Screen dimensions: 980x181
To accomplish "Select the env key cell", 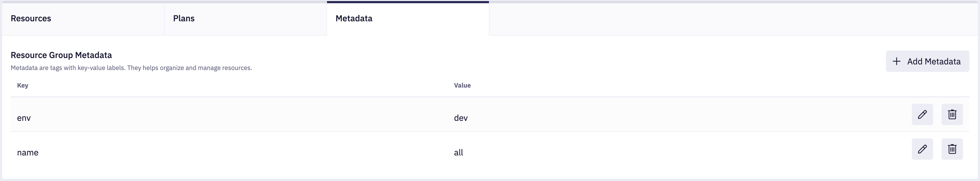I will (24, 118).
